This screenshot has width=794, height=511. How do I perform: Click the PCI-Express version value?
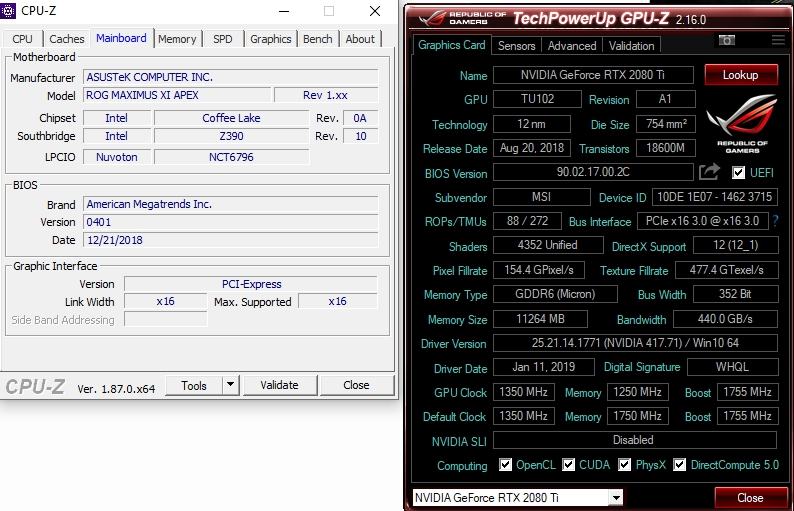pos(251,284)
